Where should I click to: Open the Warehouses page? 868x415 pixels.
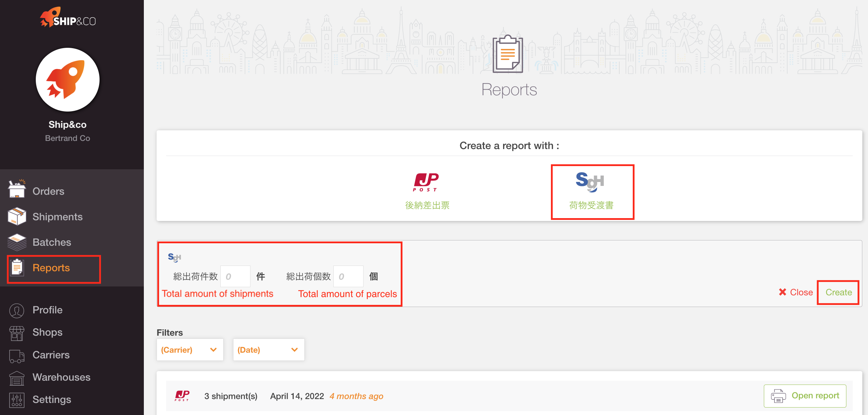coord(61,377)
